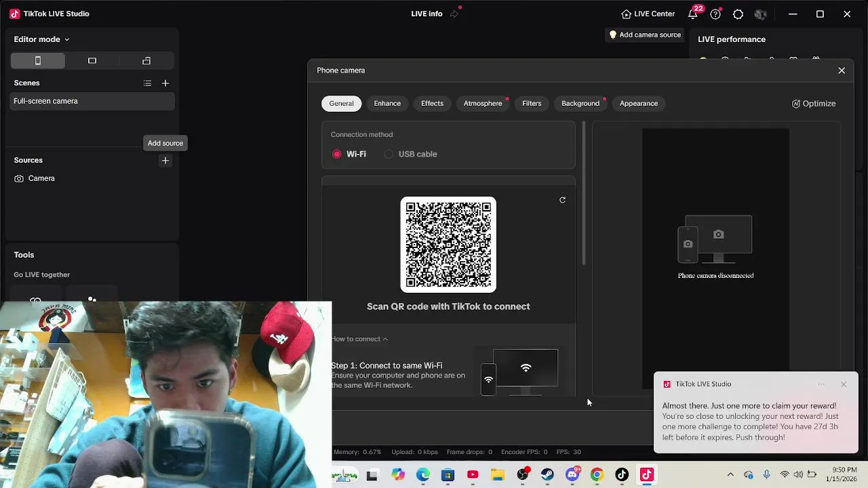Click the FPS: 30 status entry
This screenshot has height=488, width=868.
click(569, 452)
